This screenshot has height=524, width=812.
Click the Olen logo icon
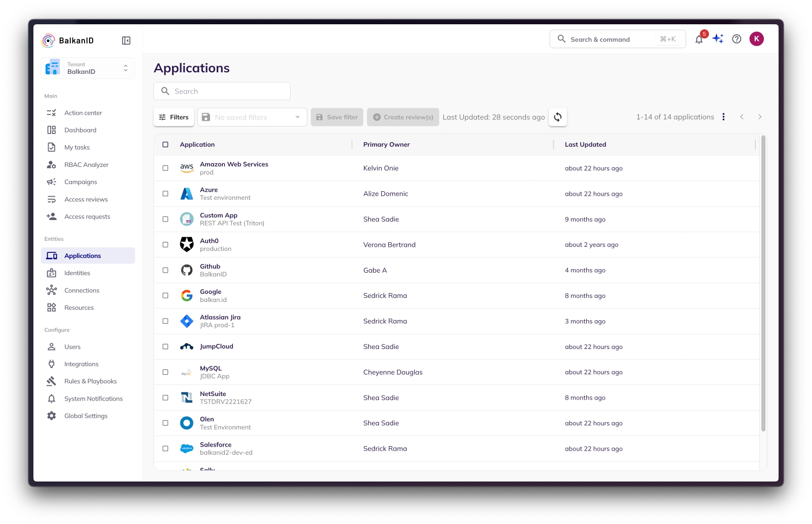(x=187, y=423)
